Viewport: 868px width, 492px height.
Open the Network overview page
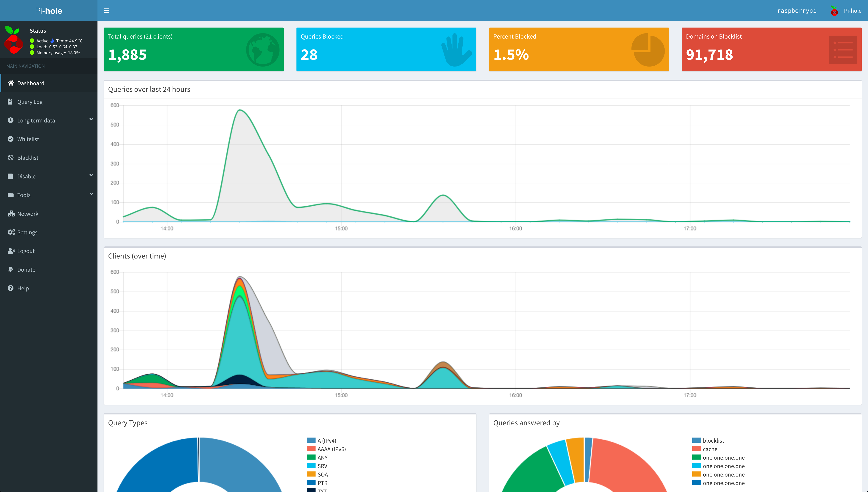point(49,214)
